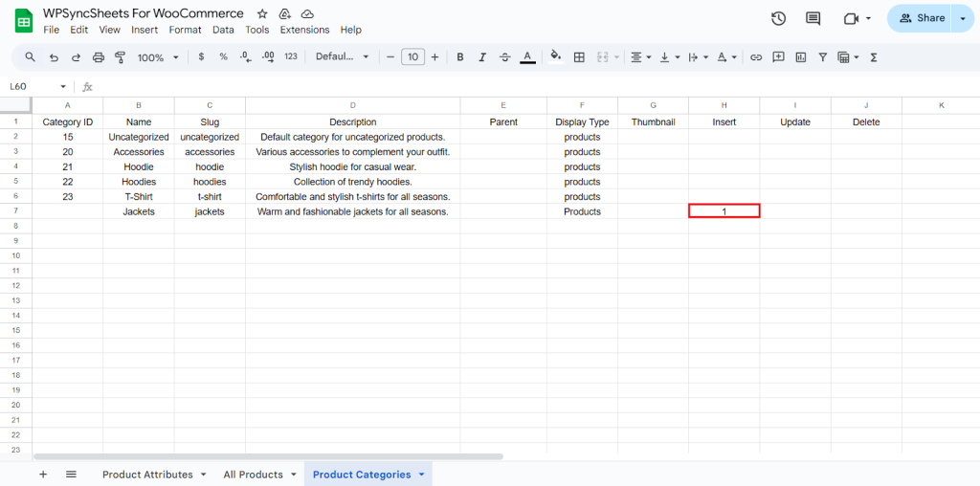Open the text color picker
This screenshot has width=980, height=486.
pyautogui.click(x=527, y=57)
